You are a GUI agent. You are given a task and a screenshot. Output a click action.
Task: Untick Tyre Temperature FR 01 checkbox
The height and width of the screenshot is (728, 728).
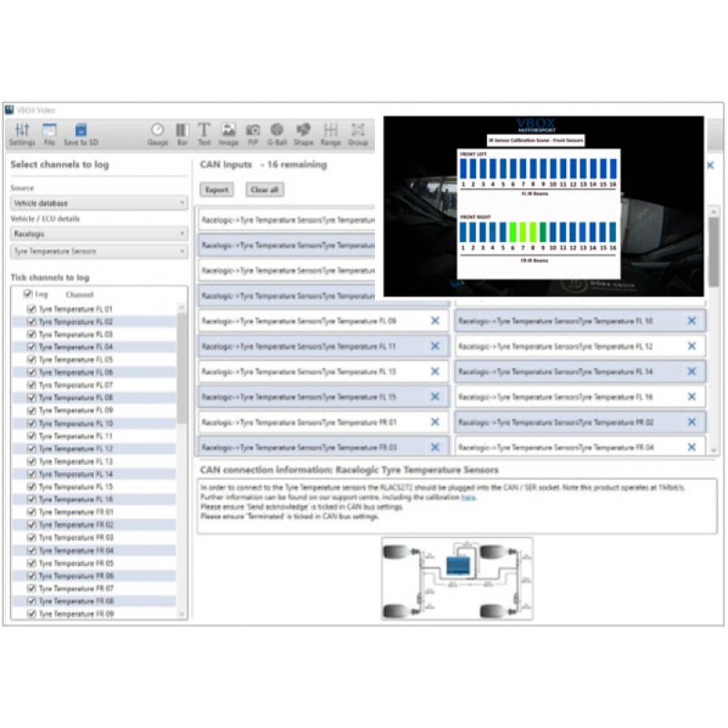[32, 511]
